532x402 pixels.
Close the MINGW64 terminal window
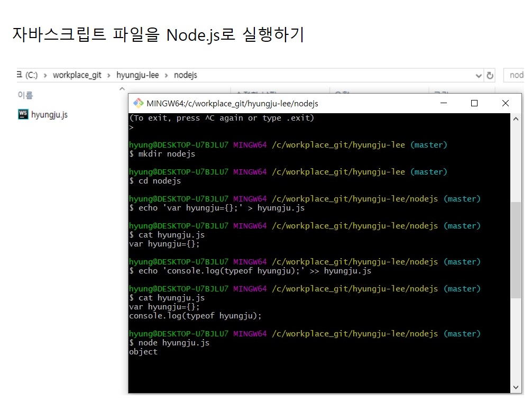pyautogui.click(x=506, y=103)
